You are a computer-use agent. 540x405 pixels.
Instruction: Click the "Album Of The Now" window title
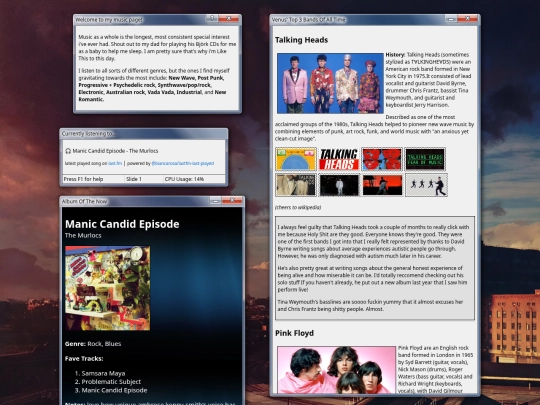[x=84, y=201]
